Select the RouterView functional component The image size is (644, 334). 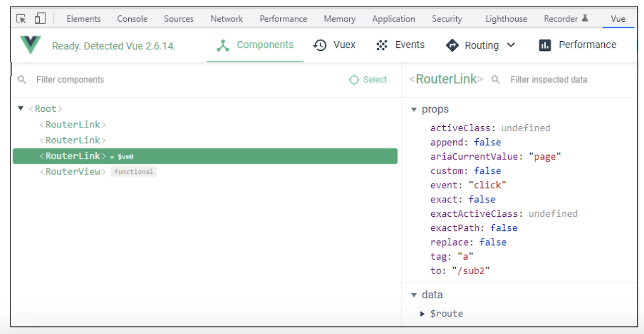point(73,172)
